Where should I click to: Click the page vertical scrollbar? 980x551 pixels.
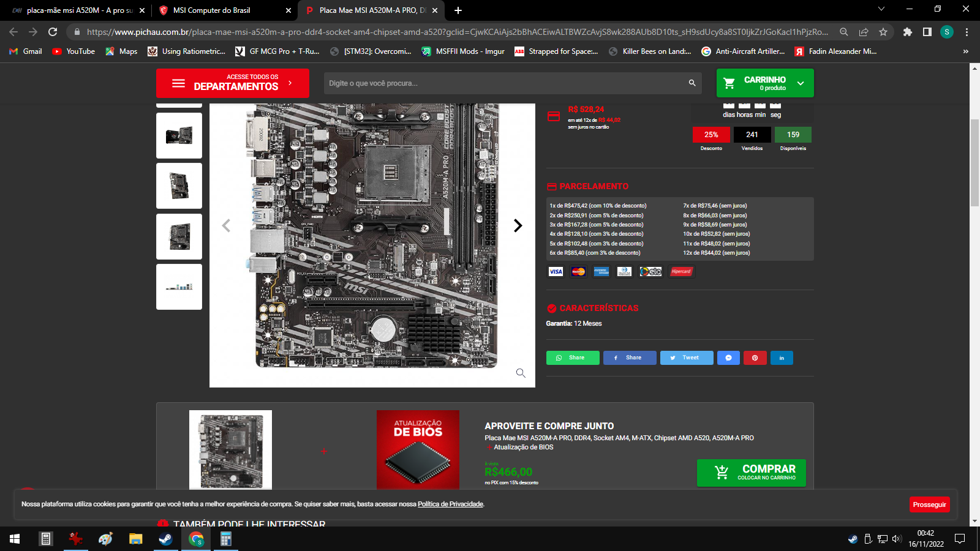[974, 163]
